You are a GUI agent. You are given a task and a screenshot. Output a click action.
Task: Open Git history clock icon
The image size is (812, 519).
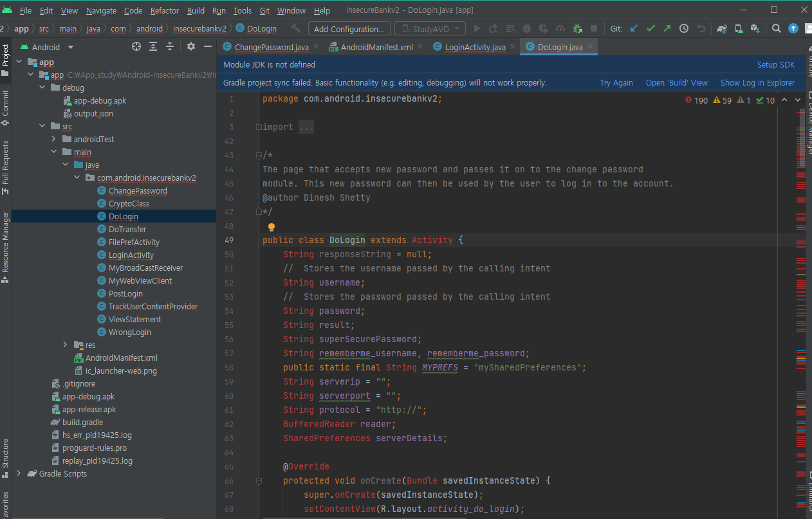click(x=683, y=28)
